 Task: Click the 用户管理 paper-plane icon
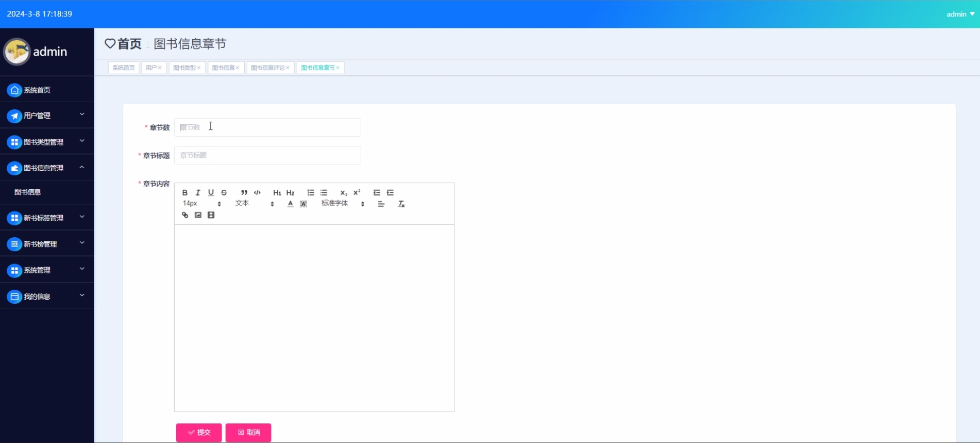tap(14, 116)
